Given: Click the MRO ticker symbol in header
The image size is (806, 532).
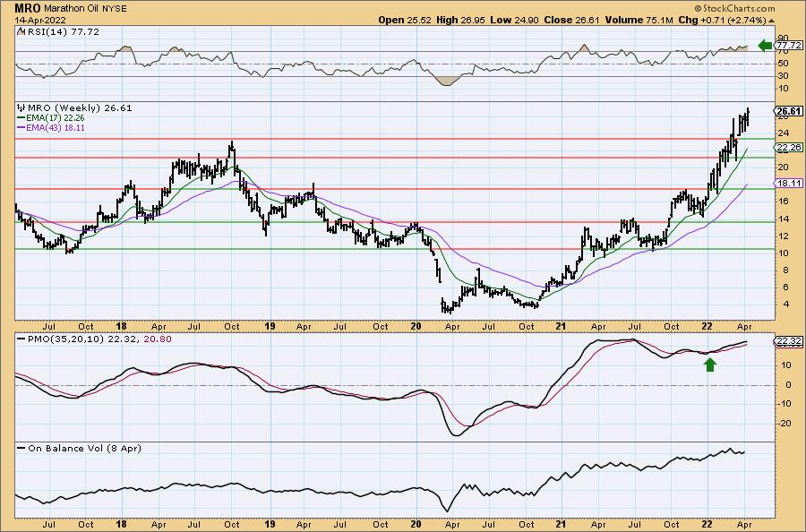Looking at the screenshot, I should coord(28,8).
